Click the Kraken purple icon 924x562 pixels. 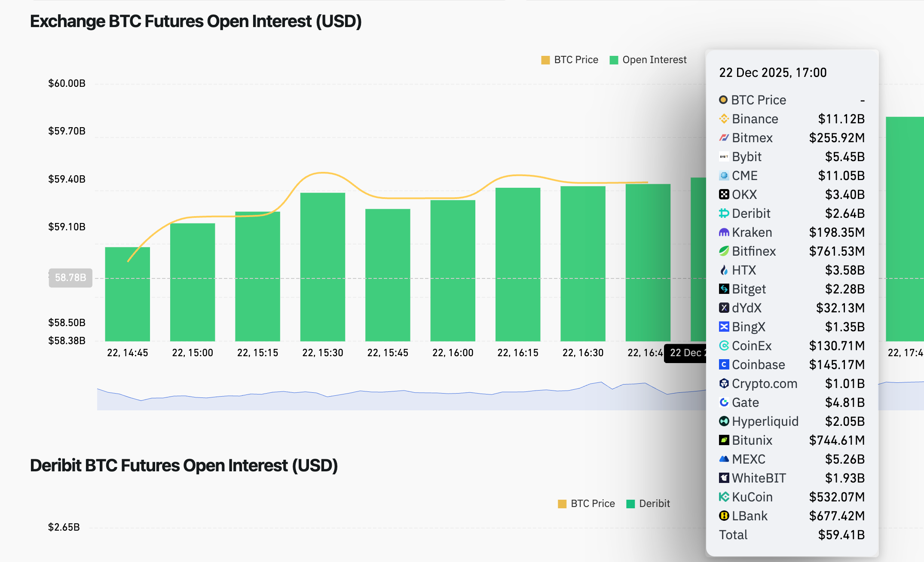pos(724,232)
